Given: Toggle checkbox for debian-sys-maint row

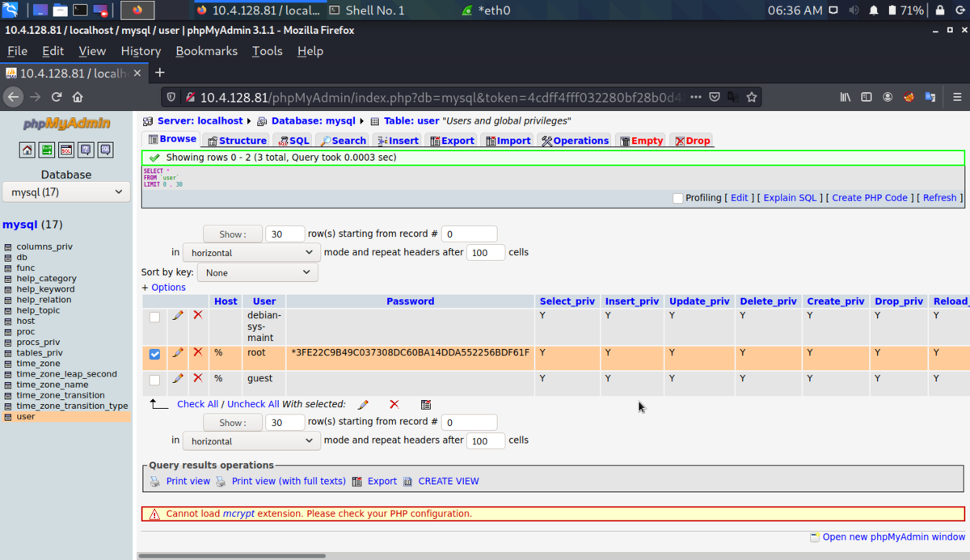Looking at the screenshot, I should point(155,318).
